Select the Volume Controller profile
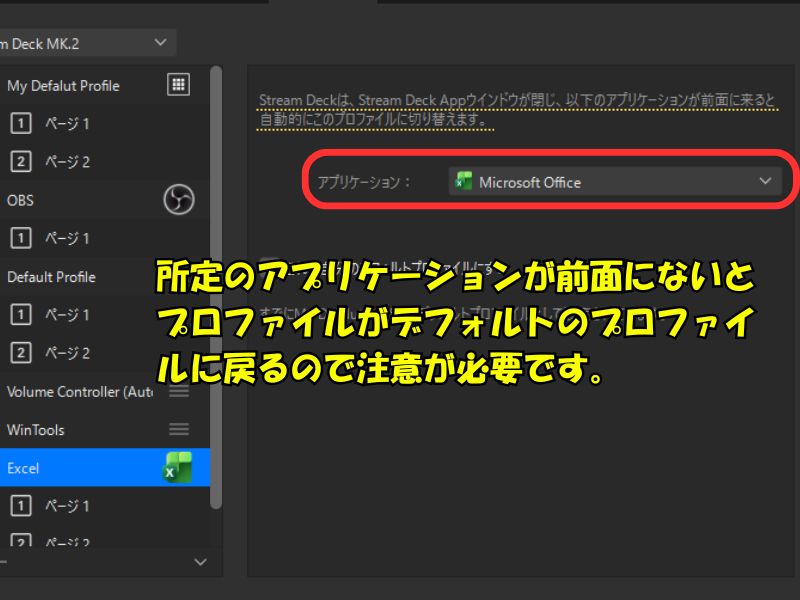Image resolution: width=800 pixels, height=600 pixels. pos(79,392)
